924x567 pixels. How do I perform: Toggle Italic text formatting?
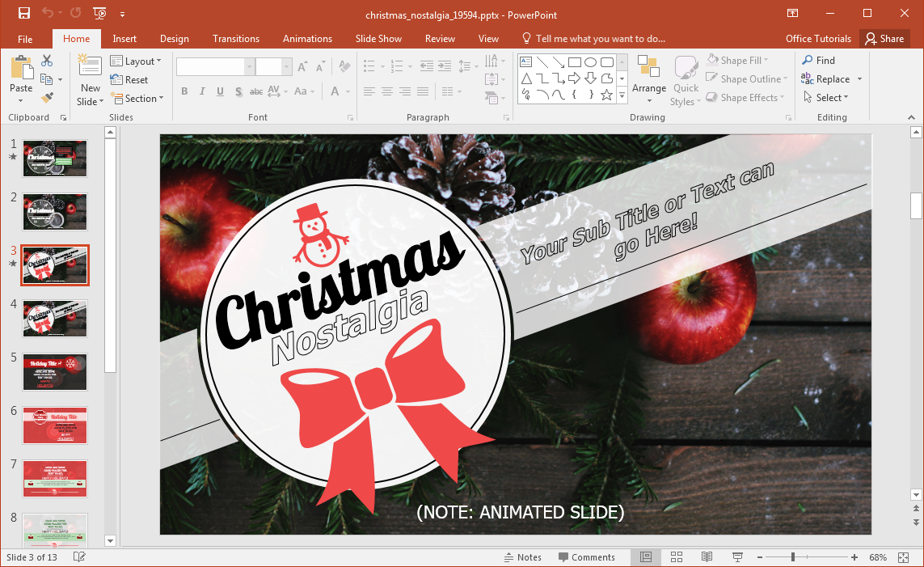pyautogui.click(x=202, y=91)
